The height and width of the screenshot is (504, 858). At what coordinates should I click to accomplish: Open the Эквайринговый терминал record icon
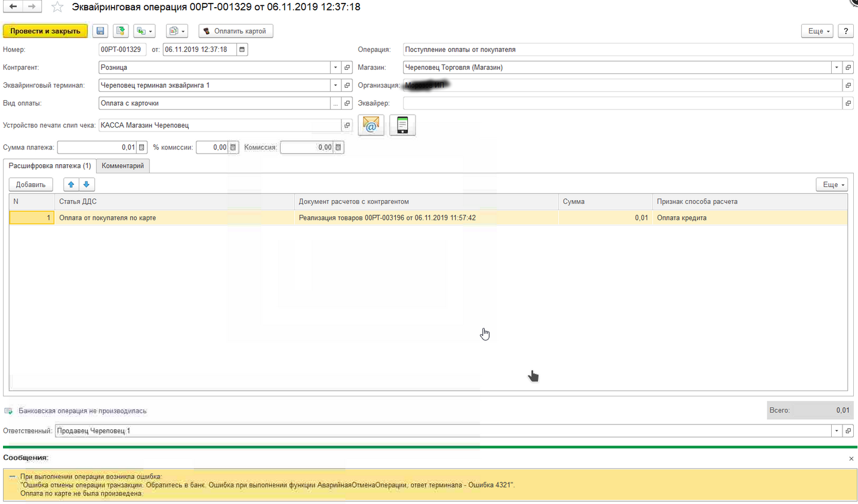(x=347, y=85)
